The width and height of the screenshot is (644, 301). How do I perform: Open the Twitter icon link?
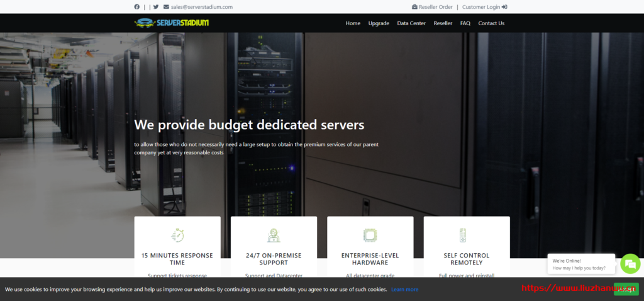pyautogui.click(x=156, y=7)
